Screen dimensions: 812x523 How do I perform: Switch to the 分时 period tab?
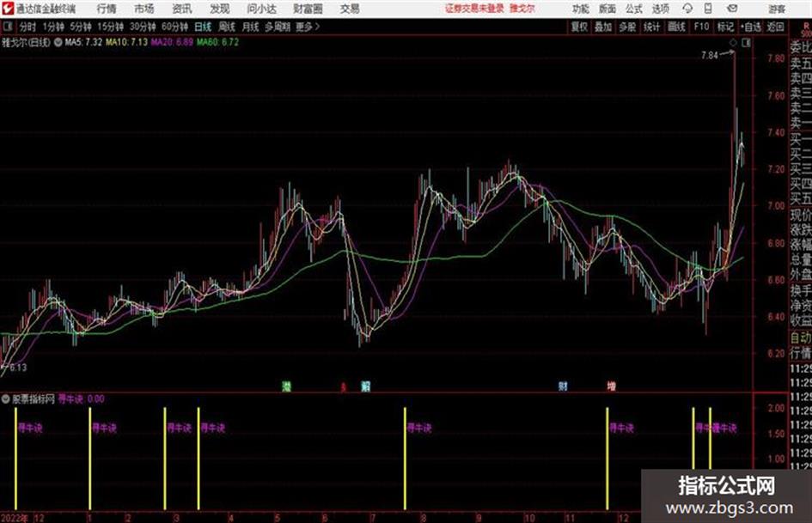(x=28, y=27)
